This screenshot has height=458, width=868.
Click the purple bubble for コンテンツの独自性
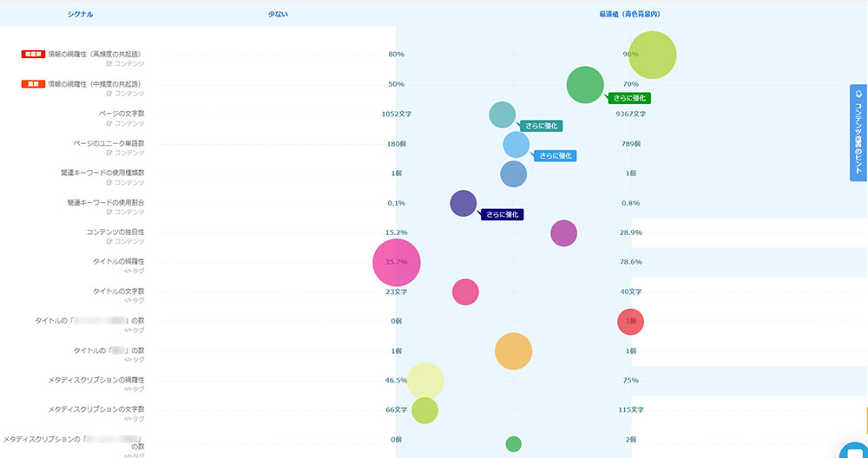(563, 232)
